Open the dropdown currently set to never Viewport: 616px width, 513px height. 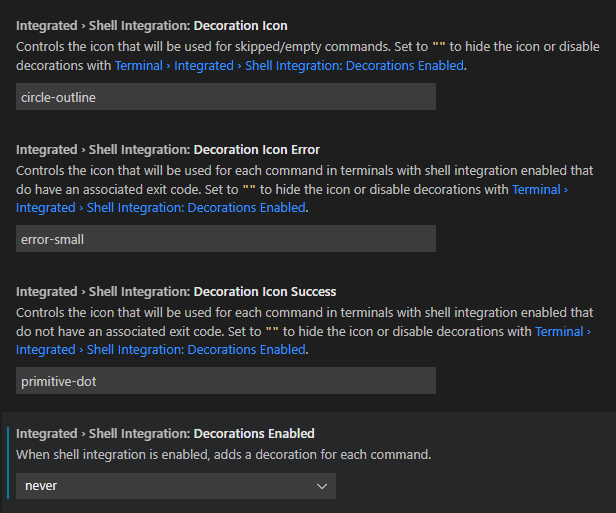click(x=175, y=486)
